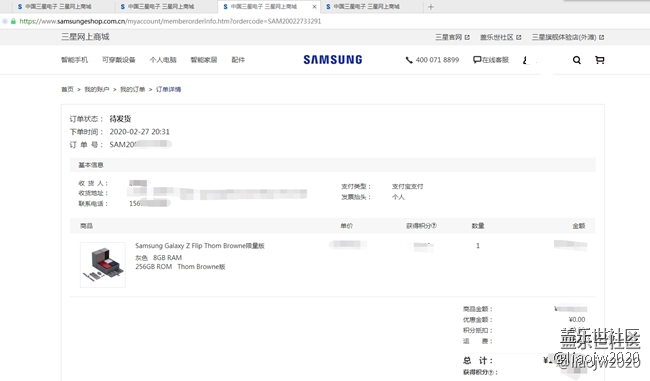Click the 数量 column header

pyautogui.click(x=478, y=226)
